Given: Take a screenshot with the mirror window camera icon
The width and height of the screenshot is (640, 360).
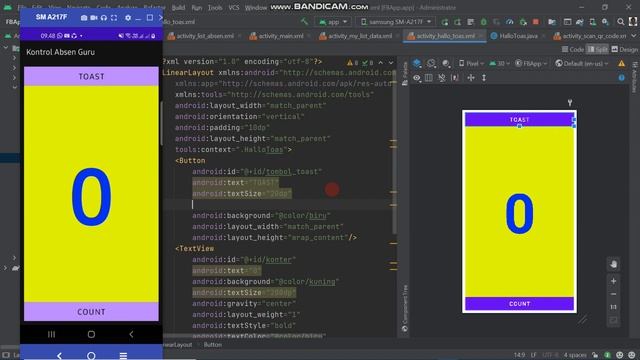Looking at the screenshot, I should (84, 18).
